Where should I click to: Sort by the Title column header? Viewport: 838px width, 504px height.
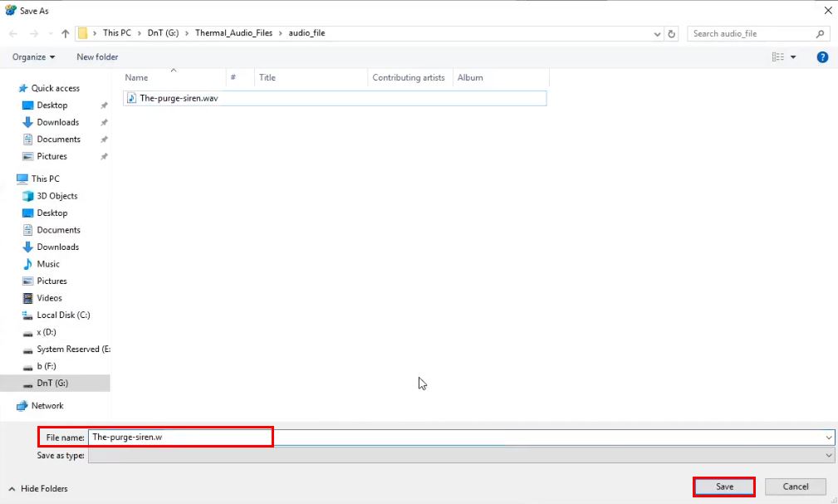tap(311, 77)
